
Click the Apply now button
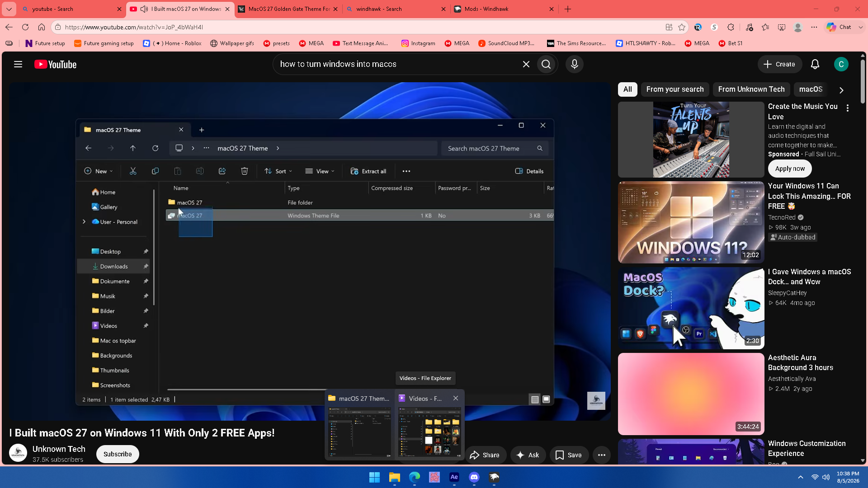[790, 169]
